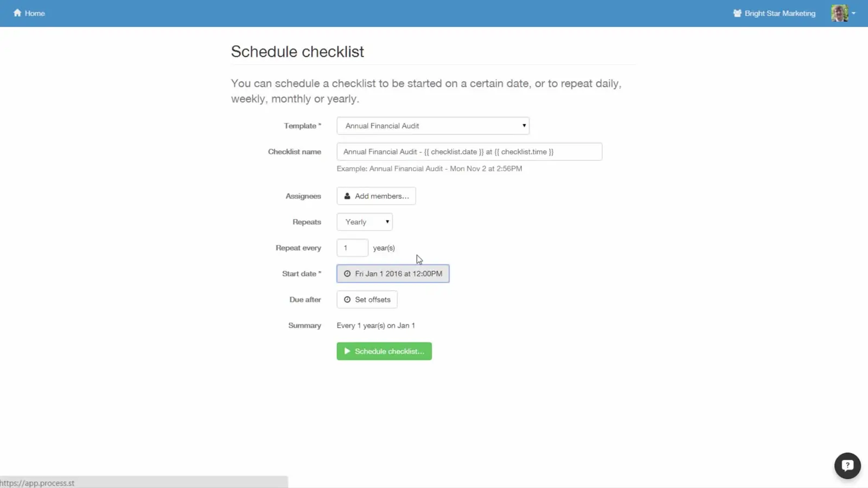Click the clock icon in Start date

(347, 274)
